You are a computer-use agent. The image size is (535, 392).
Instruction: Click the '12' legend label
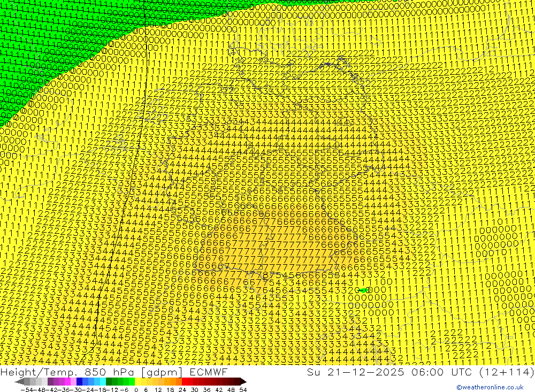[158, 390]
